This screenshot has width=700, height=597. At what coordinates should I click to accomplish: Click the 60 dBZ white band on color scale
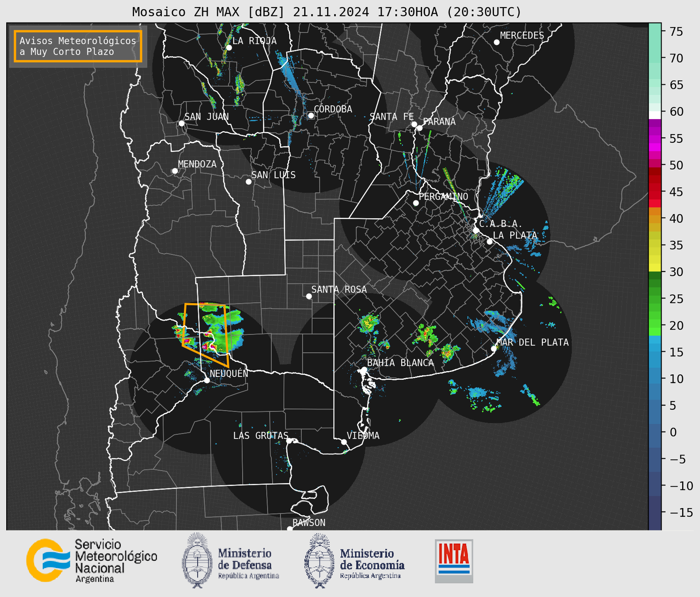click(x=655, y=114)
